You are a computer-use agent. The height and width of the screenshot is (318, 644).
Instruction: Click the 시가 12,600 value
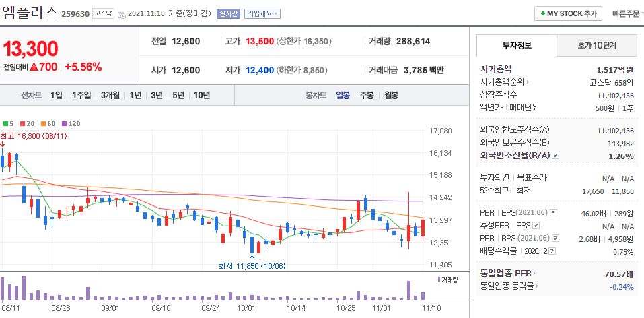point(186,70)
